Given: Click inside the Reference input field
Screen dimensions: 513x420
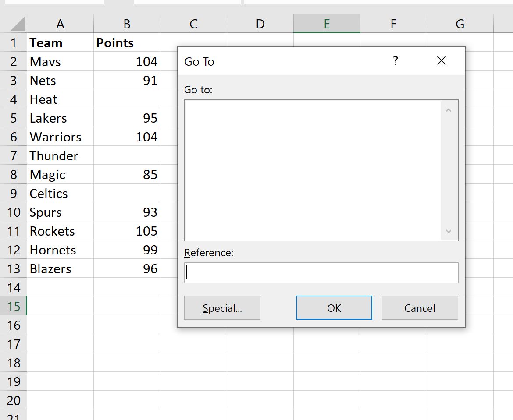Looking at the screenshot, I should (321, 272).
